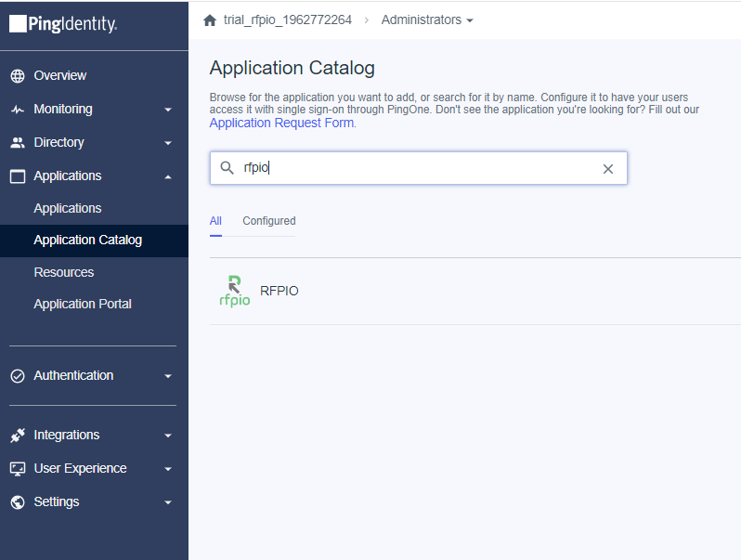
Task: Click the Monitoring pulse icon
Action: point(18,110)
